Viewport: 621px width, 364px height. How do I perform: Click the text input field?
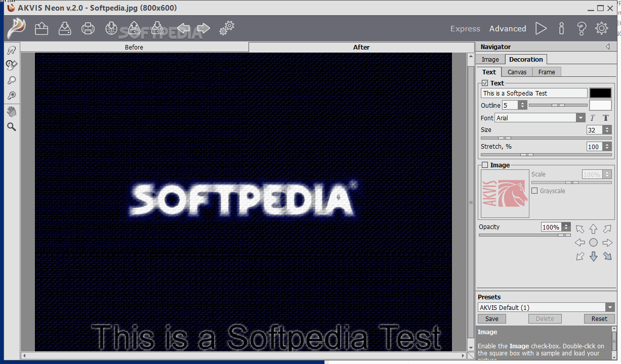[x=534, y=93]
